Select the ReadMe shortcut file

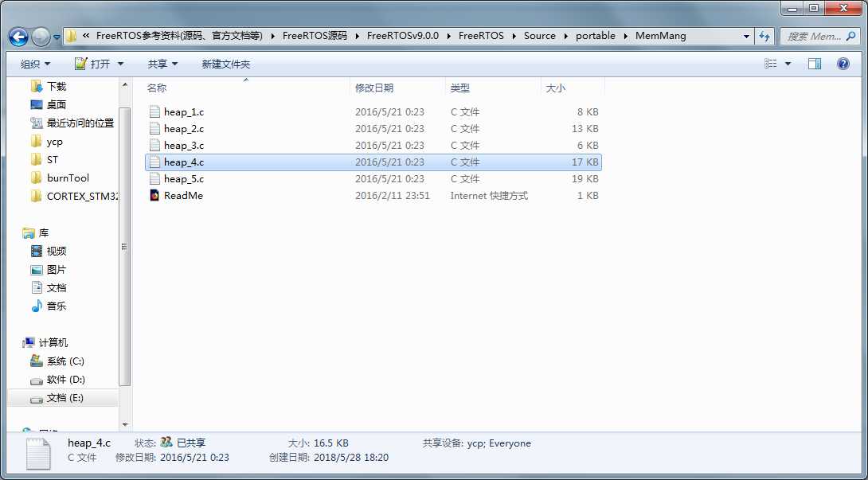point(373,196)
